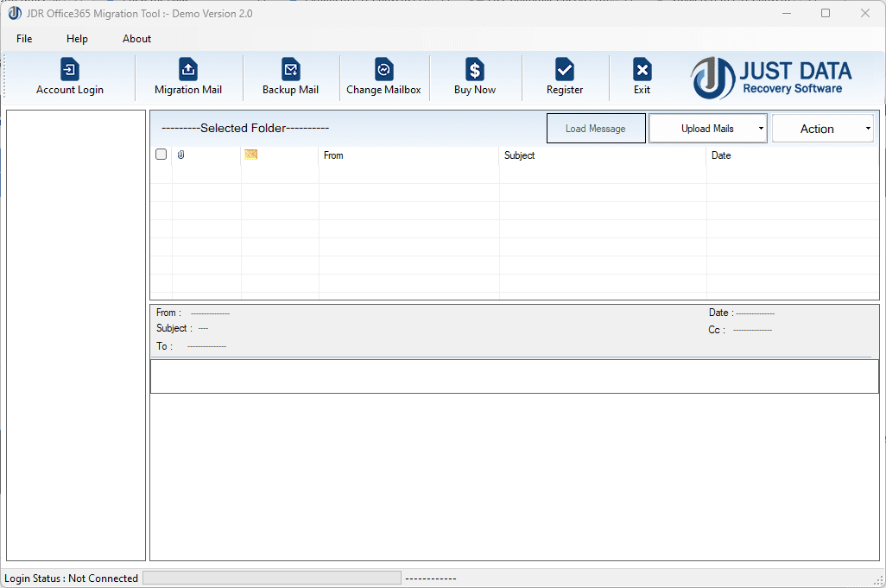
Task: Click the Subject column header
Action: click(519, 155)
